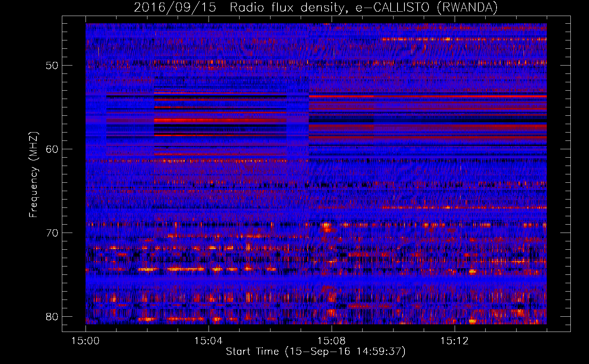Click the 50 frequency tick label
The height and width of the screenshot is (364, 589).
click(x=52, y=66)
